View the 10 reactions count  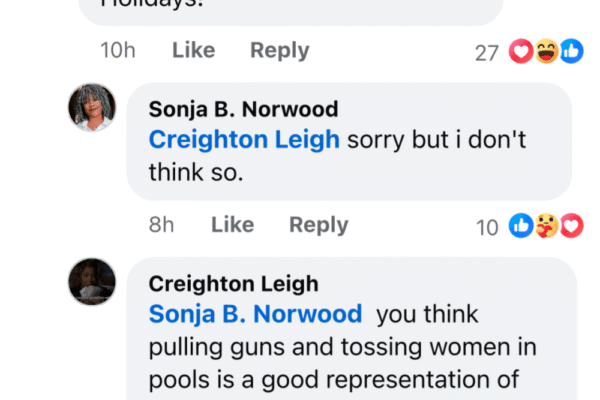point(487,227)
